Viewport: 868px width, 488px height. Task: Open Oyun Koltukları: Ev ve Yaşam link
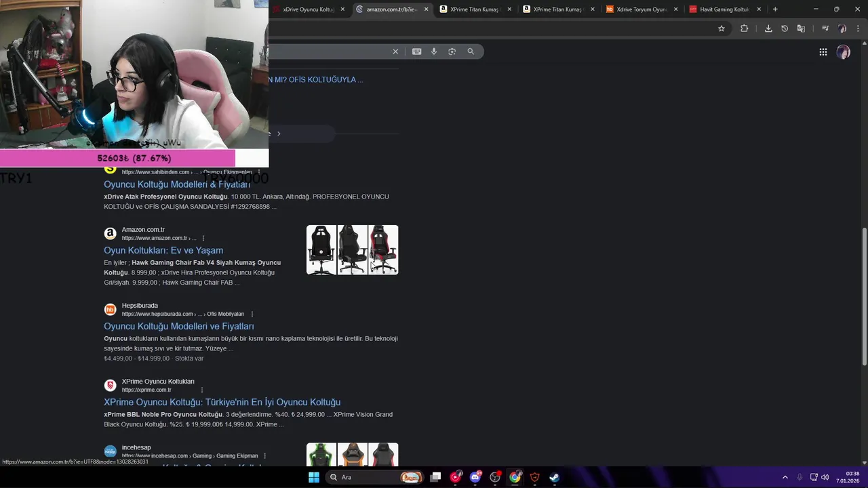pyautogui.click(x=163, y=250)
